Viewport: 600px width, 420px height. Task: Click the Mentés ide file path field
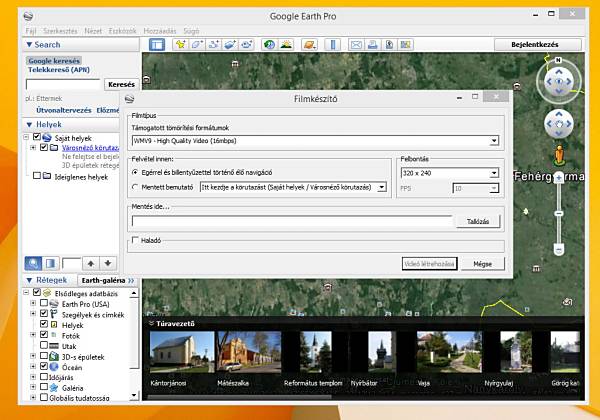pyautogui.click(x=292, y=221)
